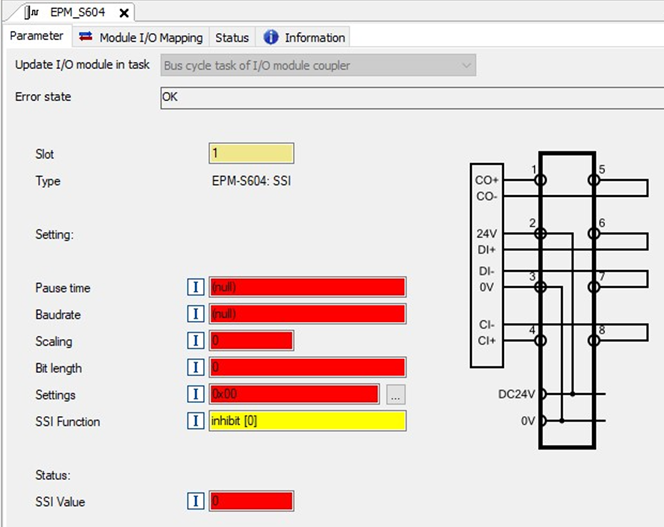Click the I icon beside SSI Function

coord(196,421)
